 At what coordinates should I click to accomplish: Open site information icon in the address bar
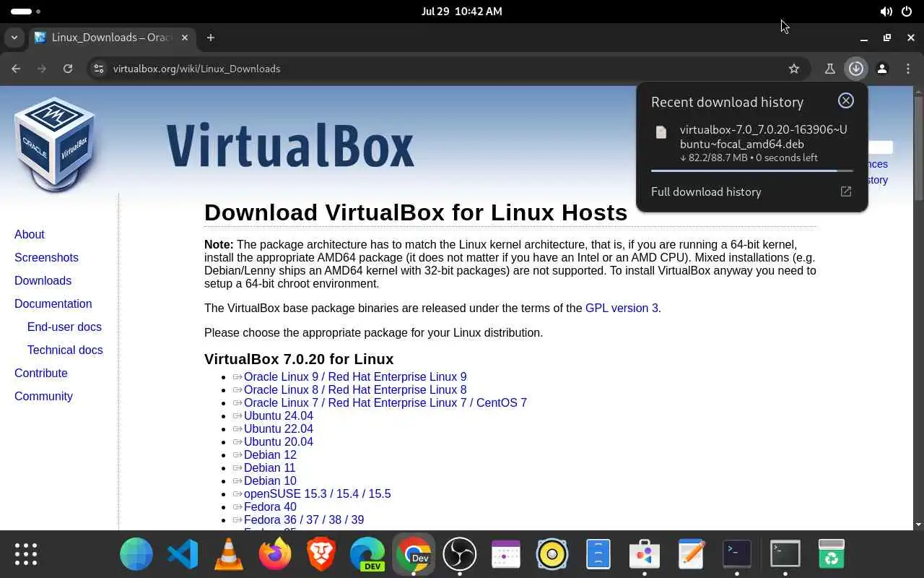pos(99,69)
